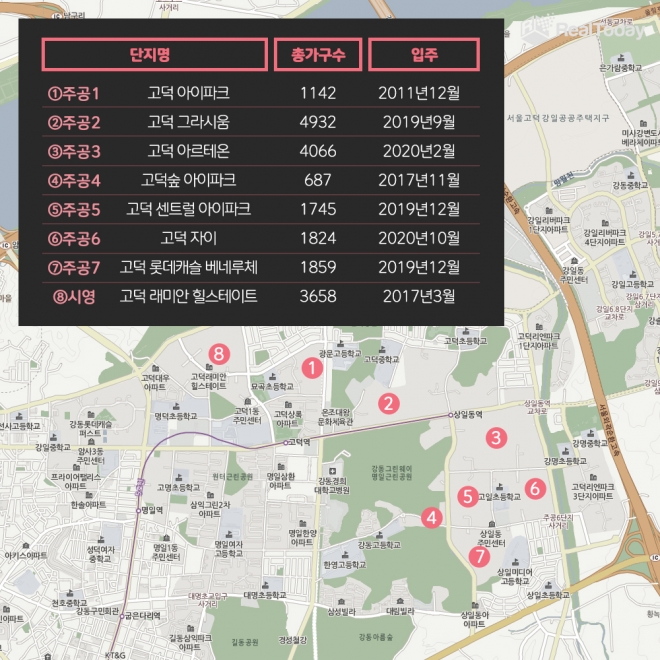Click household count 4932
Viewport: 660px width, 660px height.
tap(318, 122)
